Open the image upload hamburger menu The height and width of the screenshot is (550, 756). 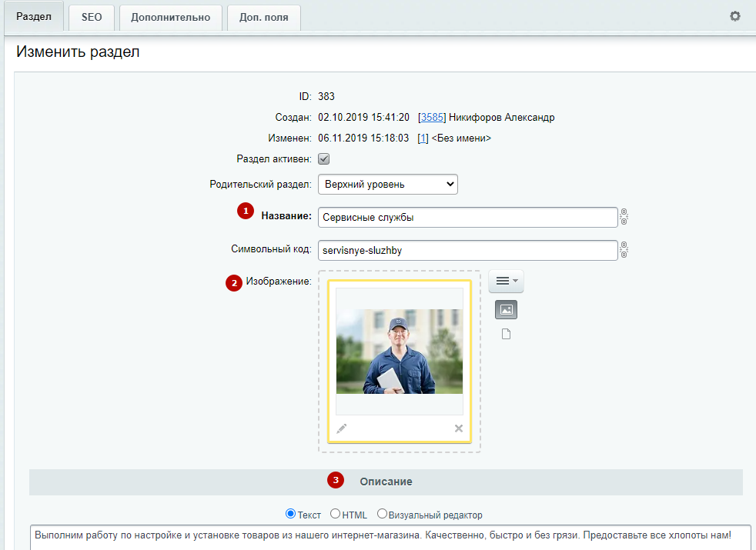506,281
